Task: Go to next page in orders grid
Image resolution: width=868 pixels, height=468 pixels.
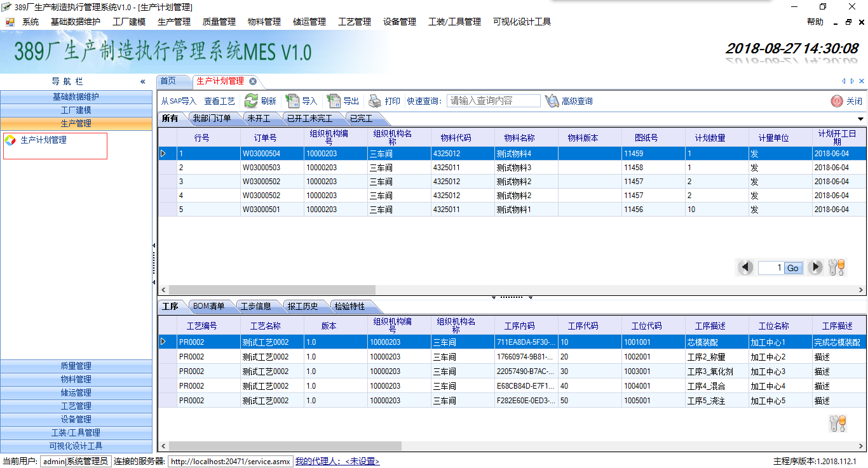Action: [x=815, y=267]
